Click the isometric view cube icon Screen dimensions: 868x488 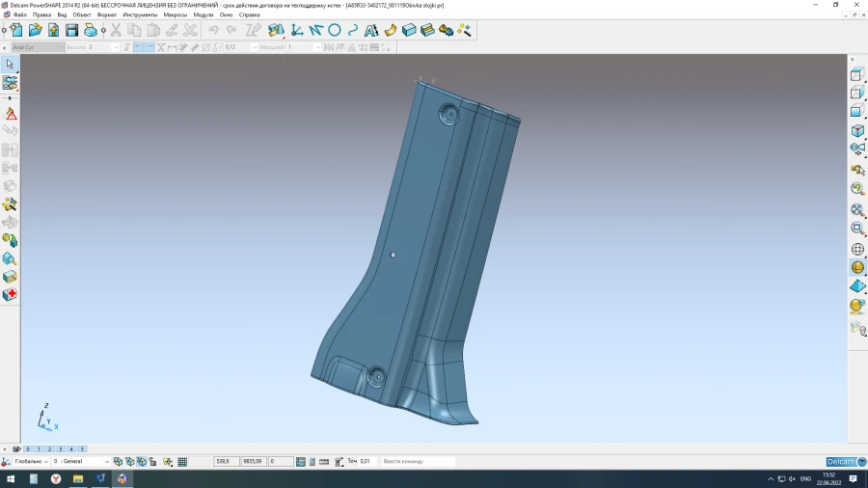tap(857, 130)
